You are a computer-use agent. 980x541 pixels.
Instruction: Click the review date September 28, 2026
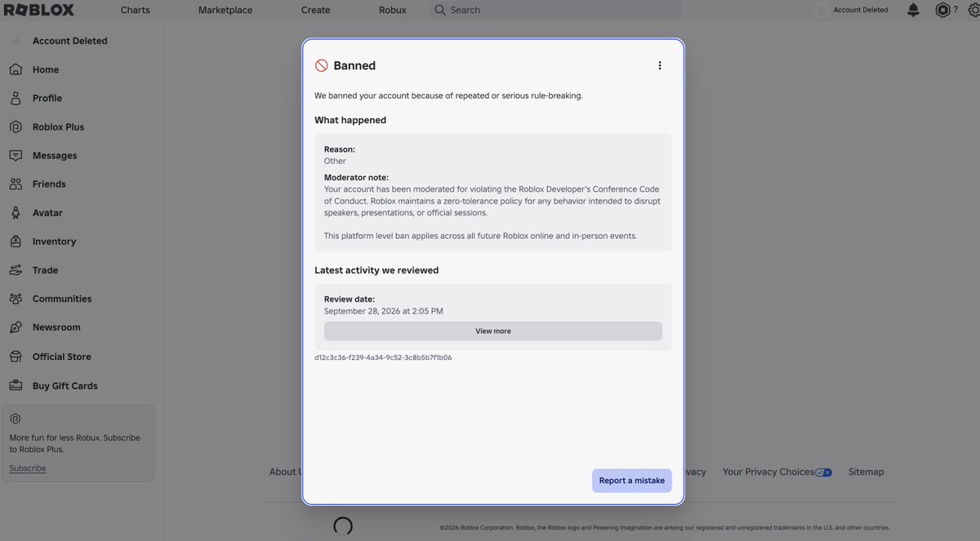[x=384, y=311]
